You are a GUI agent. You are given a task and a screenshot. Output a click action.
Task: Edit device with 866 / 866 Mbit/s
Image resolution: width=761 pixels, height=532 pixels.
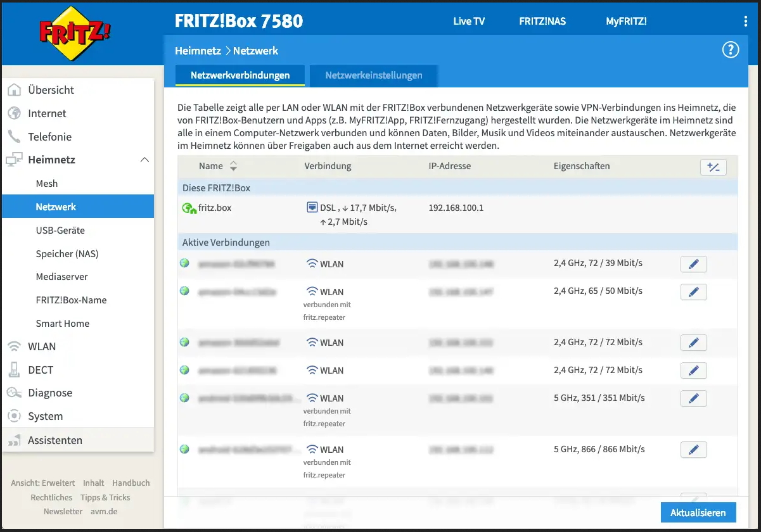coord(693,450)
